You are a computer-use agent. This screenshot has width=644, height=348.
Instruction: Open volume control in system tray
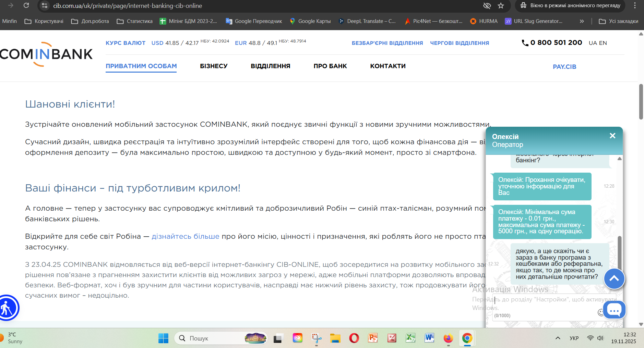[600, 338]
